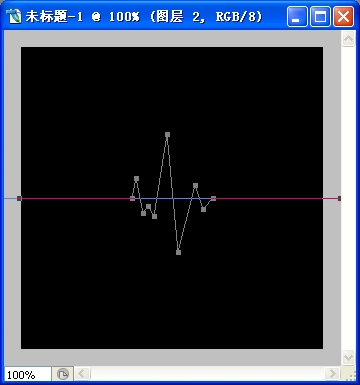The width and height of the screenshot is (360, 385).
Task: Select the anchor where the zigzag ends on line
Action: [x=213, y=198]
